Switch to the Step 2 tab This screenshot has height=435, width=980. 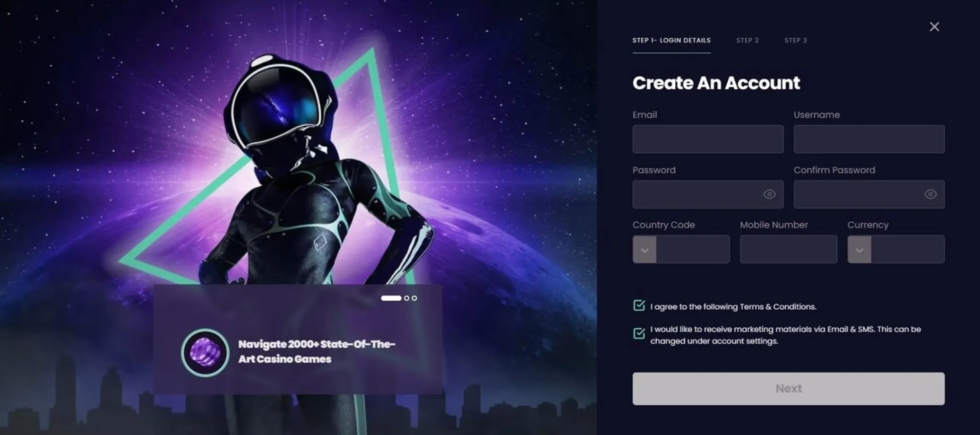[748, 40]
